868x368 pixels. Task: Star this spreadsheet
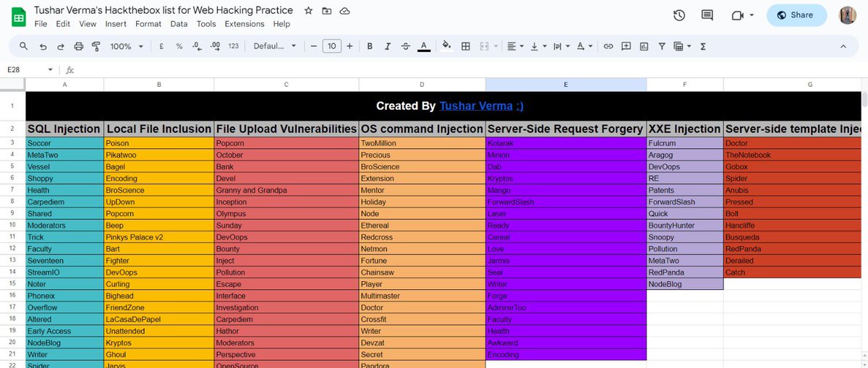[309, 11]
